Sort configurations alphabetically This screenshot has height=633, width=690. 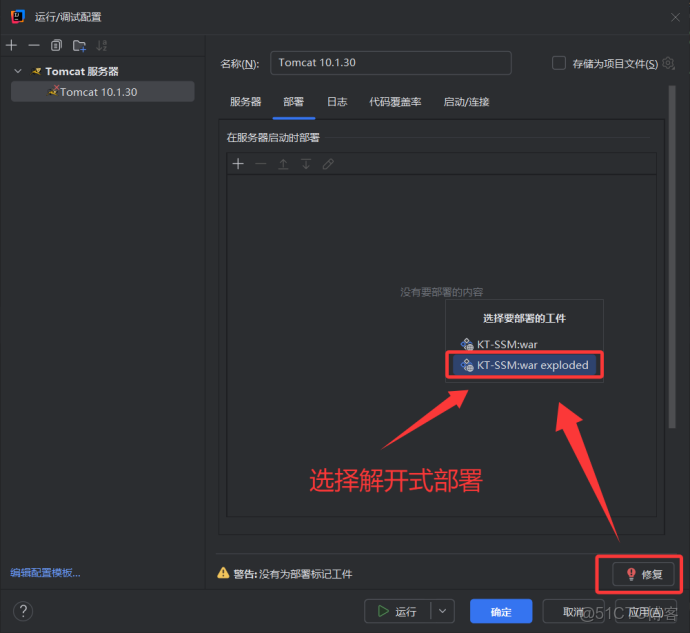[102, 45]
